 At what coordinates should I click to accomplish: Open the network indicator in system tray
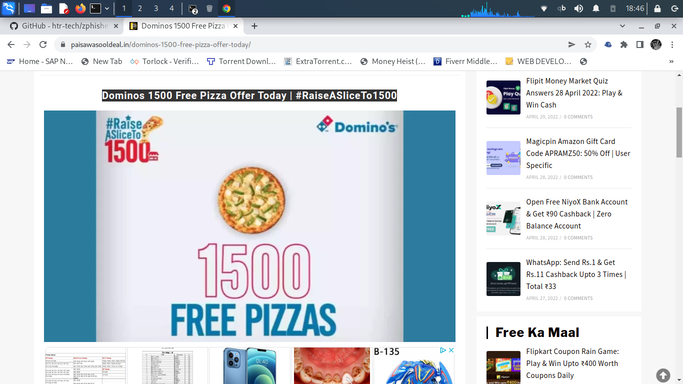tap(544, 8)
